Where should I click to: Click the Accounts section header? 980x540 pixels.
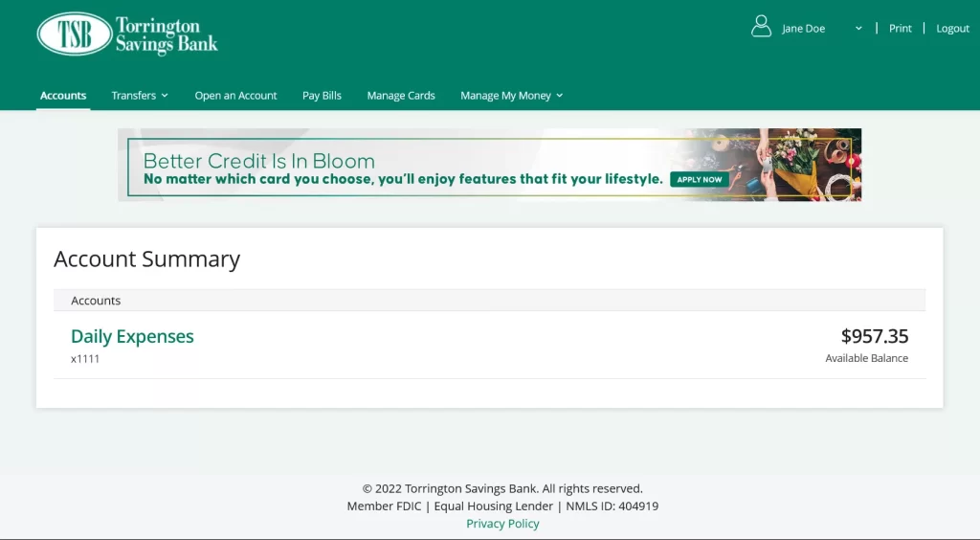pyautogui.click(x=489, y=301)
